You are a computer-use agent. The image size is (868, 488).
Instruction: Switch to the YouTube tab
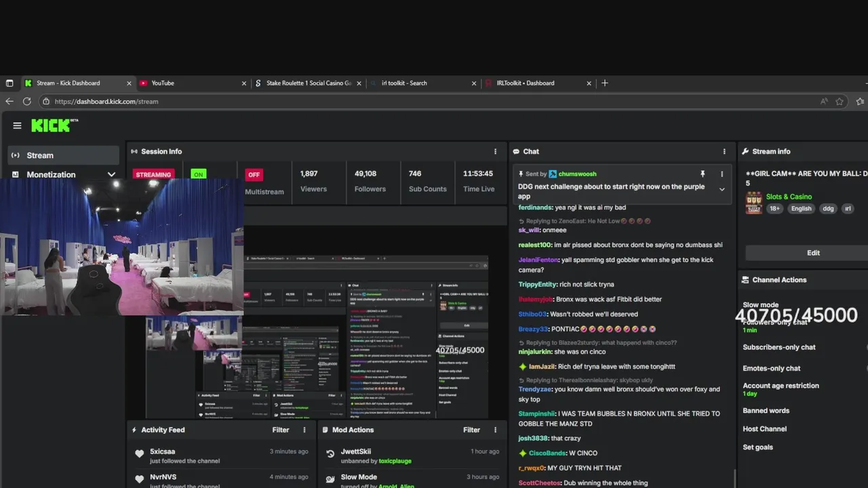click(193, 83)
